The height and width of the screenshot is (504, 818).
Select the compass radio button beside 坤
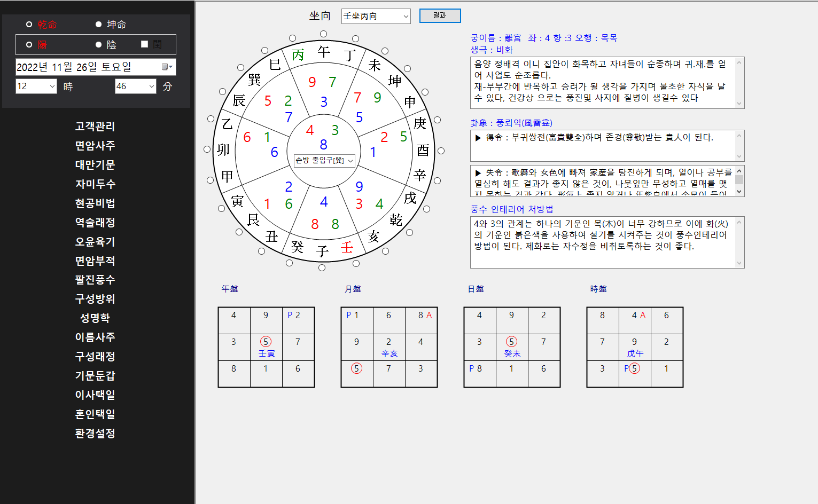(x=407, y=68)
